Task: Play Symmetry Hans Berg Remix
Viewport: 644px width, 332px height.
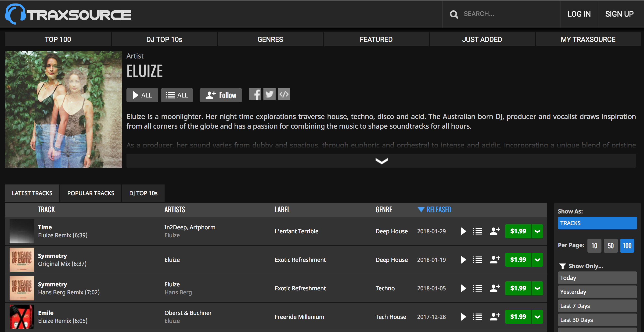Action: [x=463, y=288]
